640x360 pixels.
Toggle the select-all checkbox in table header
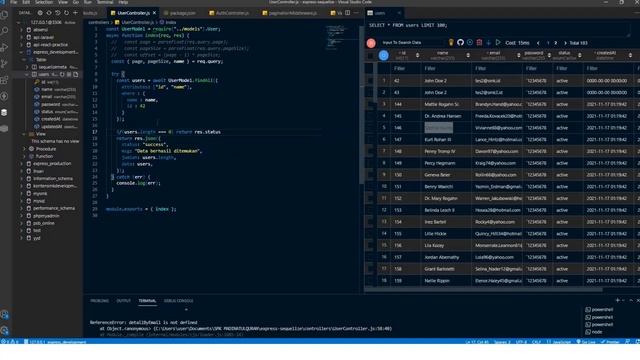[x=370, y=56]
